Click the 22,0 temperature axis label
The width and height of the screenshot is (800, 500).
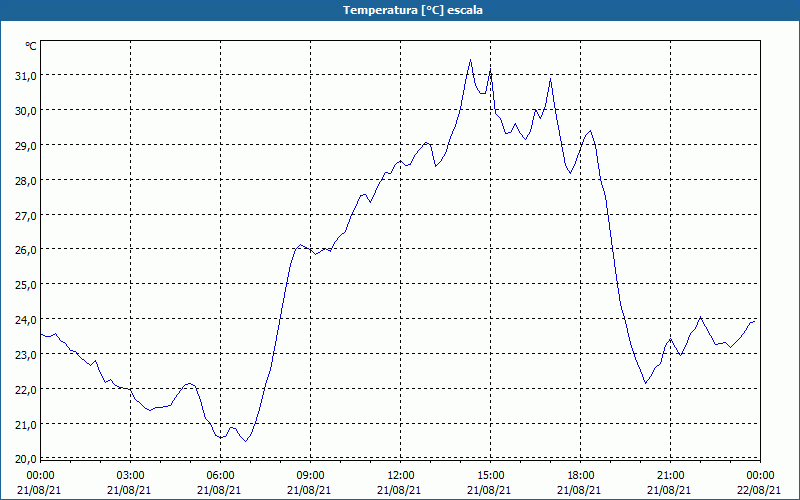(26, 389)
